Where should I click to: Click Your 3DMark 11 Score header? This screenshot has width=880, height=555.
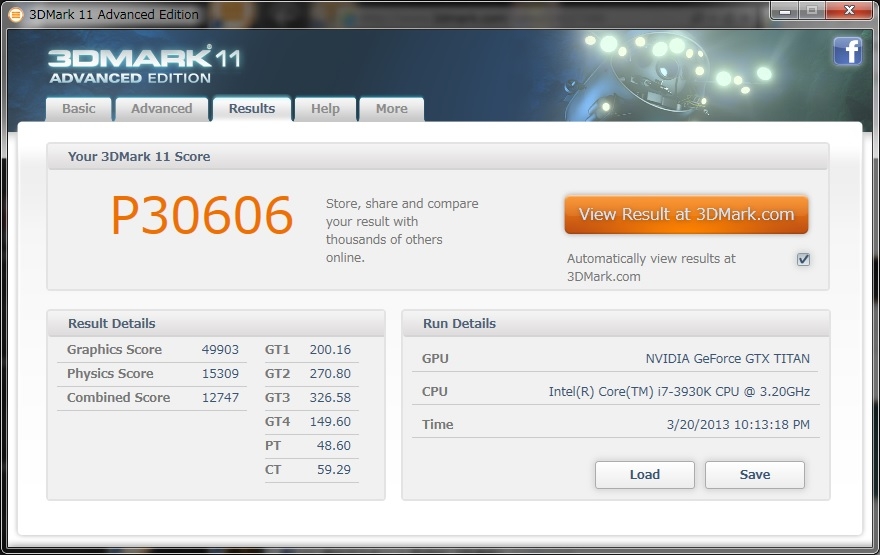pyautogui.click(x=139, y=157)
